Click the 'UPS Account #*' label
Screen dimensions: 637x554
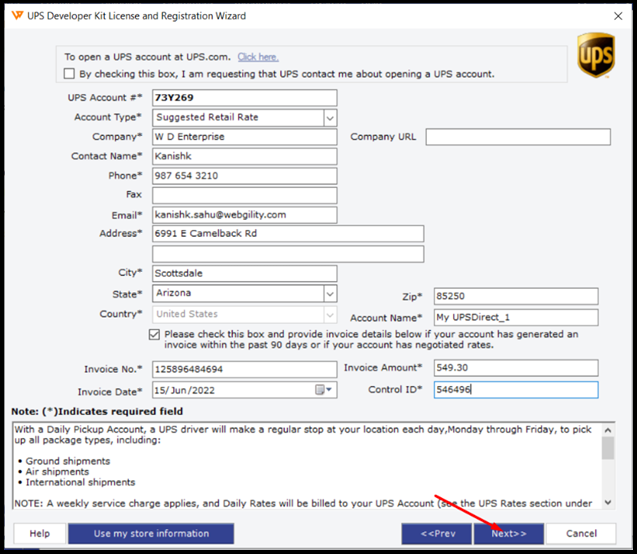[x=105, y=97]
